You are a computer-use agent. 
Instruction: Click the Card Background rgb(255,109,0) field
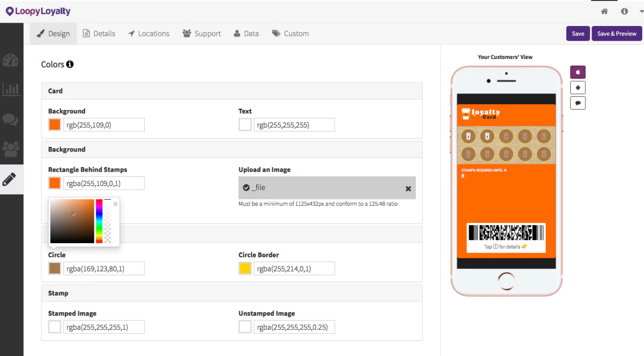pyautogui.click(x=104, y=125)
